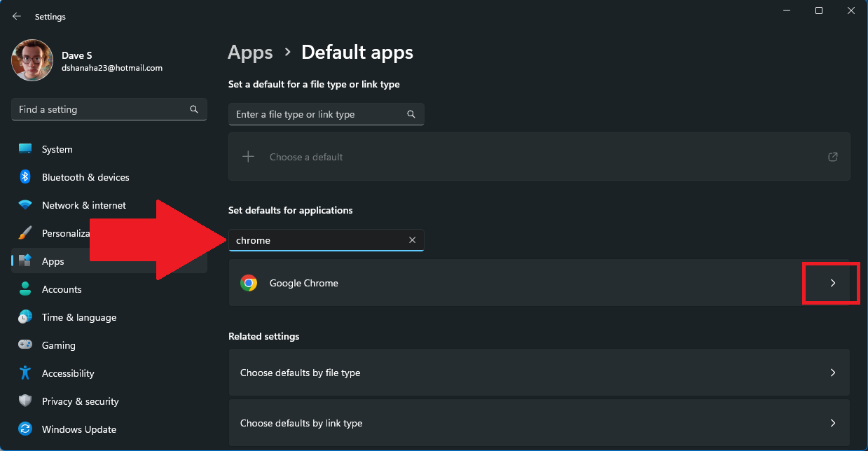Click the Choose a default button
868x451 pixels.
(306, 157)
